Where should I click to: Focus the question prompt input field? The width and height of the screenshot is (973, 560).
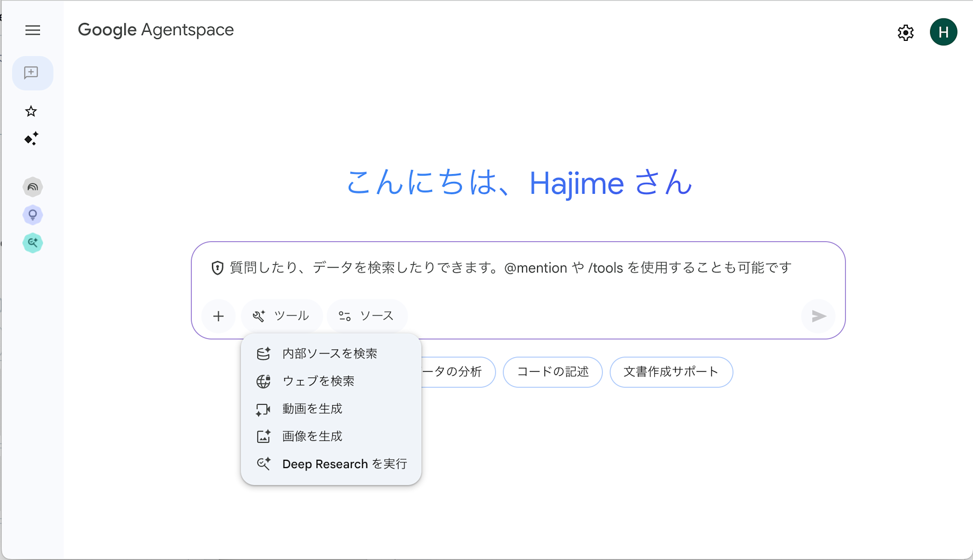tap(511, 268)
